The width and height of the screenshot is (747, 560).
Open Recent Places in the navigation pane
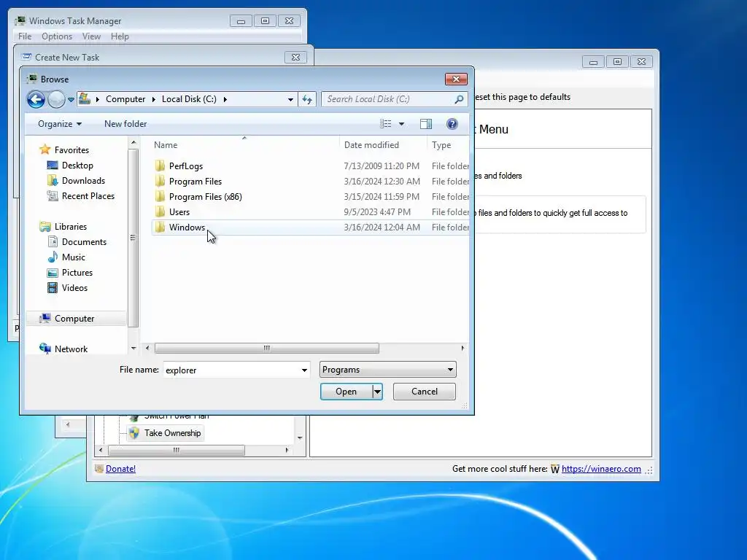pos(88,195)
